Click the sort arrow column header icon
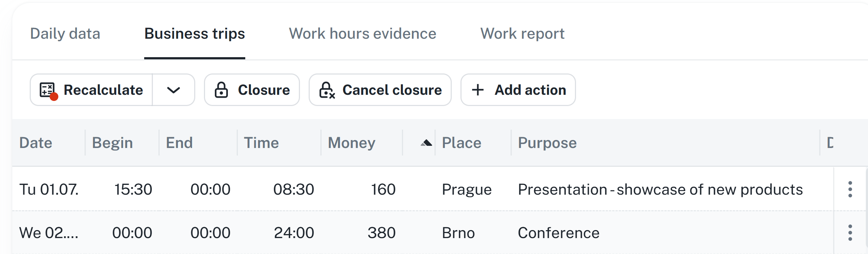The width and height of the screenshot is (868, 254). click(x=426, y=143)
